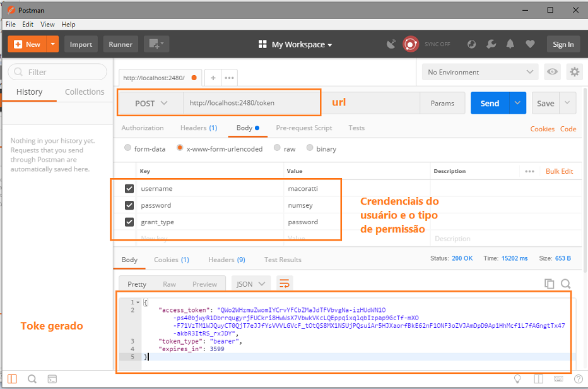Screen dimensions: 588x389
Task: Open the Postman console icon
Action: pyautogui.click(x=52, y=379)
